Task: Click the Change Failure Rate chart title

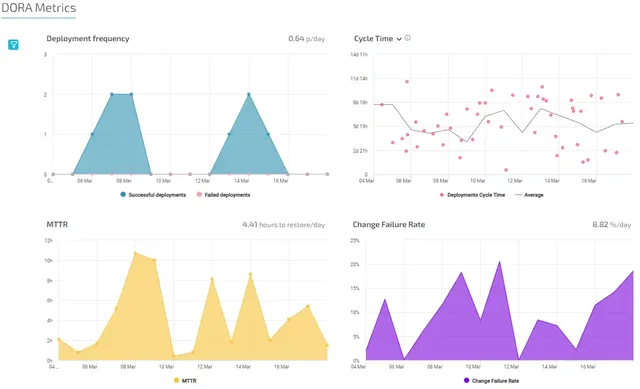Action: click(x=389, y=225)
